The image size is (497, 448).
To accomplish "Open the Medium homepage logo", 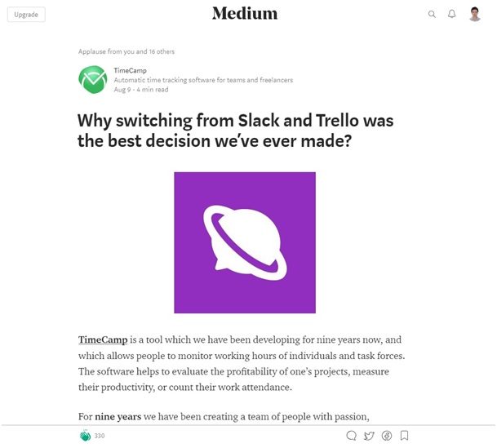I will coord(245,13).
